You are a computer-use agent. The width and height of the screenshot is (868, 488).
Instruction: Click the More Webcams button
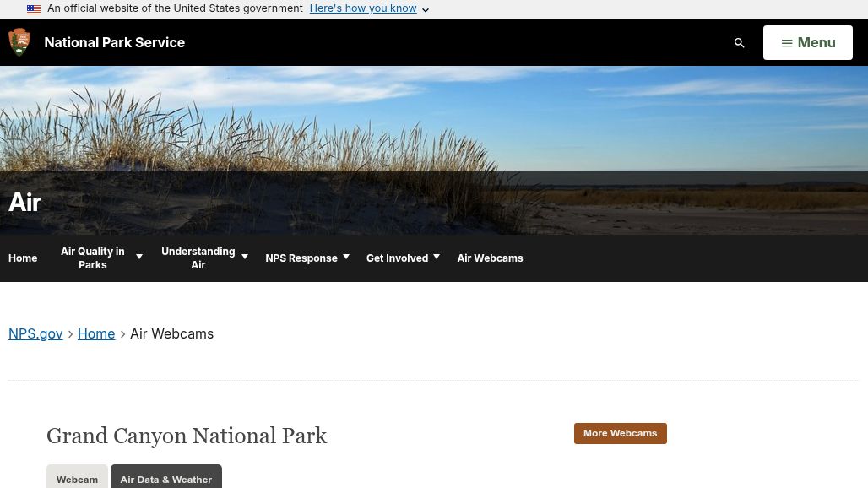point(620,433)
